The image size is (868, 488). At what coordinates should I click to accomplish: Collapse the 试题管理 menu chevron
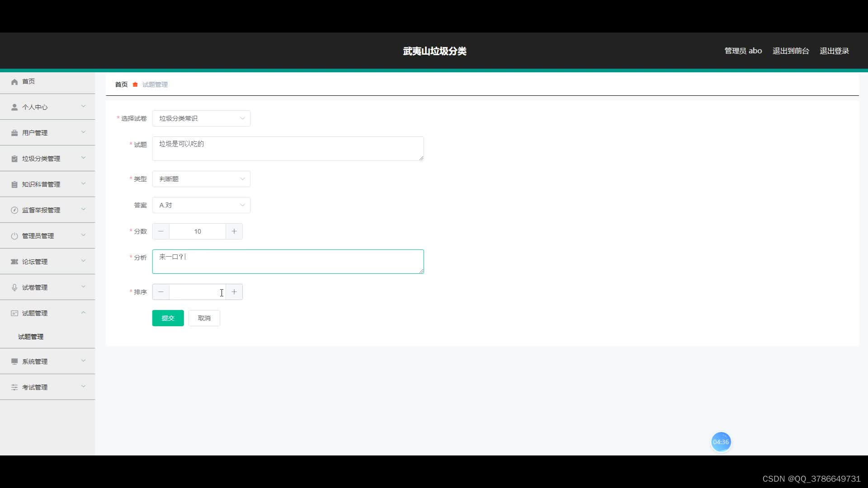83,313
